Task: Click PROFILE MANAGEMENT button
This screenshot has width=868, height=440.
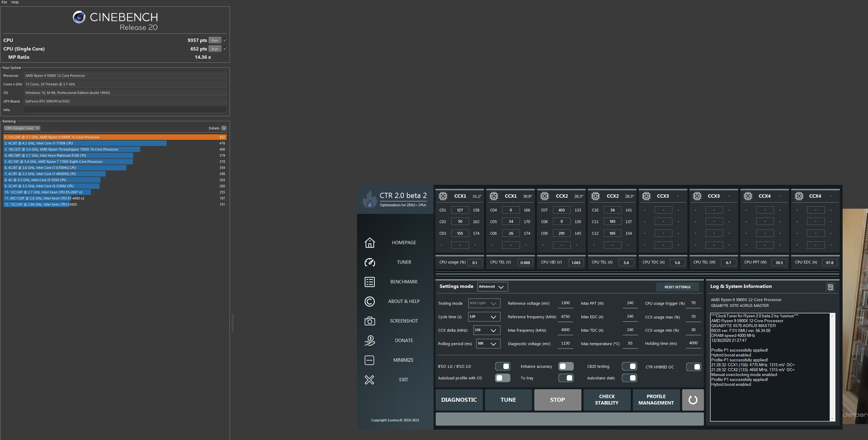Action: [656, 400]
